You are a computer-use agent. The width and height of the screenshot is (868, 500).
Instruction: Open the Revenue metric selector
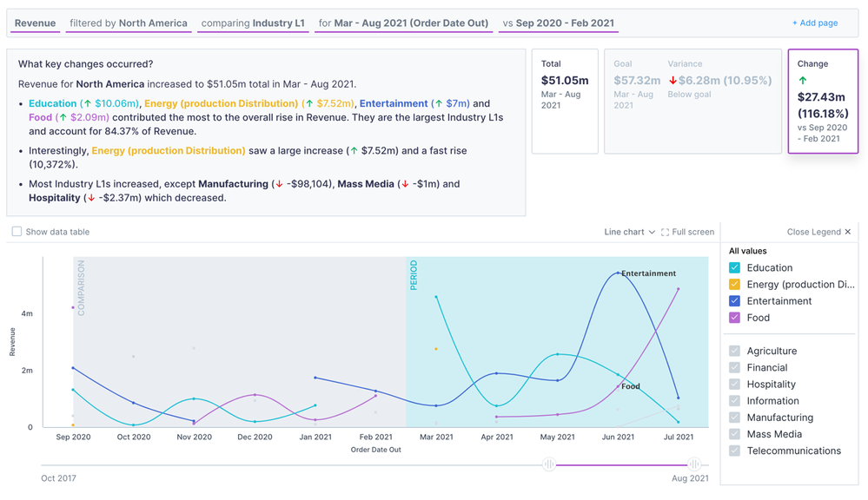point(35,23)
